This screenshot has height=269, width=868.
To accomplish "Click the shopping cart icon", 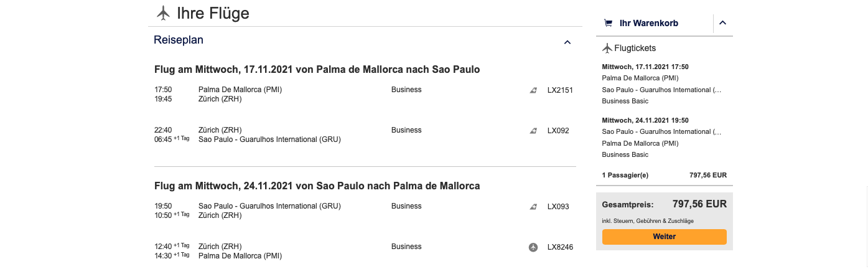I will [x=608, y=23].
